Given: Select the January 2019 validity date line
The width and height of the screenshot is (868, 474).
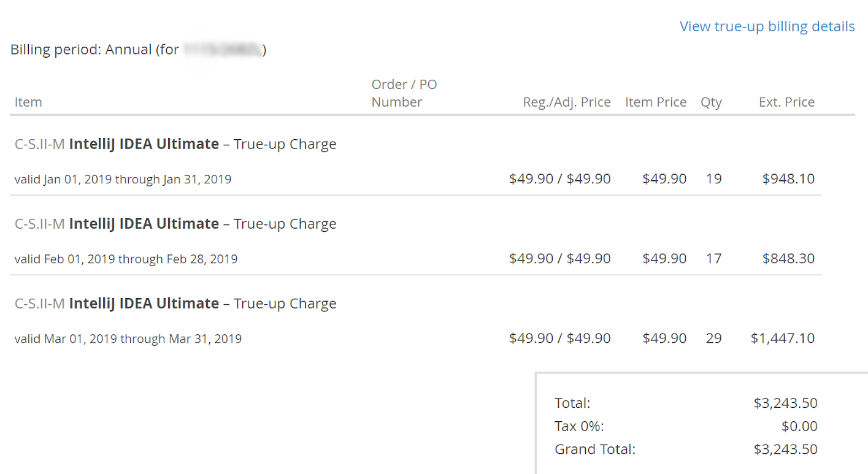Looking at the screenshot, I should coord(123,179).
